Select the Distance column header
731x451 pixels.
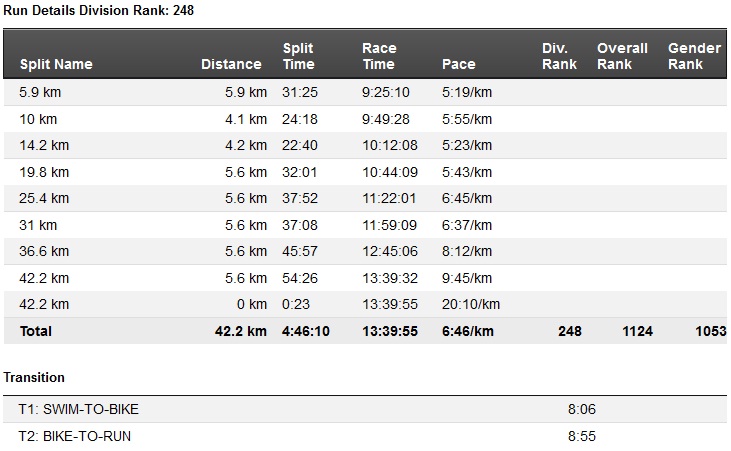click(231, 64)
